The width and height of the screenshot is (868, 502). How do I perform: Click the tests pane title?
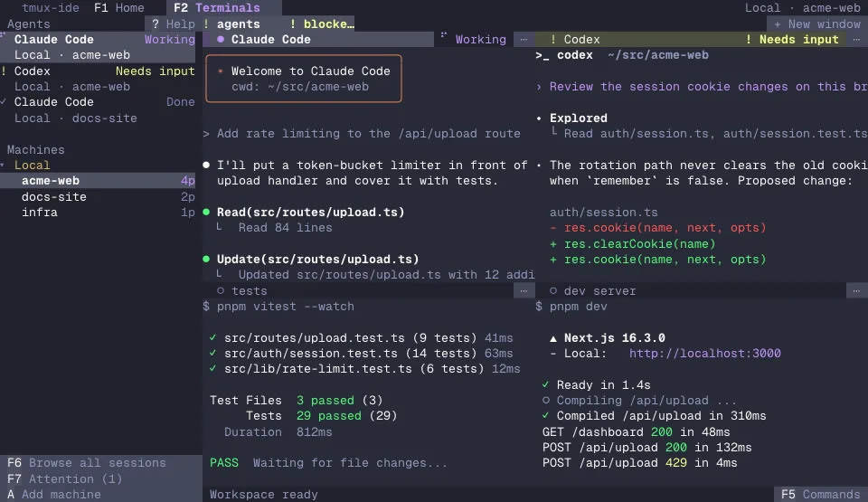point(250,290)
